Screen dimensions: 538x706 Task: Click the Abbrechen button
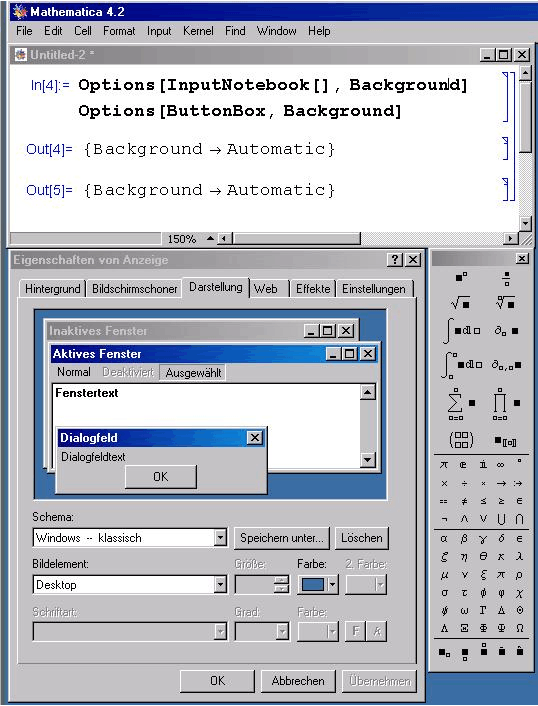click(x=298, y=681)
